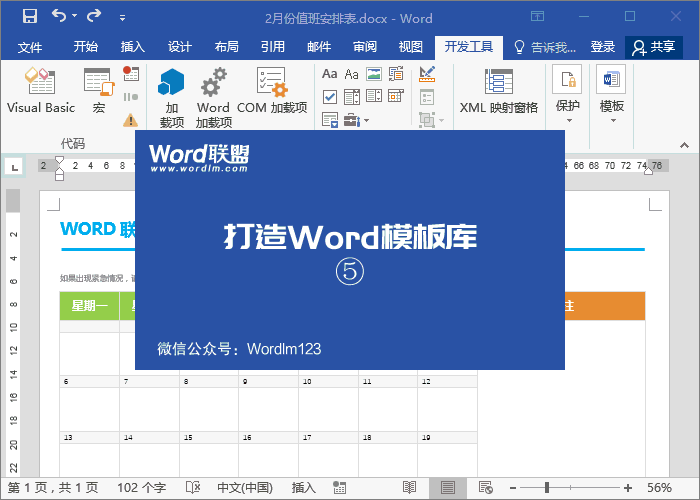The height and width of the screenshot is (500, 700).
Task: Toggle Design Mode for controls
Action: coord(427,74)
